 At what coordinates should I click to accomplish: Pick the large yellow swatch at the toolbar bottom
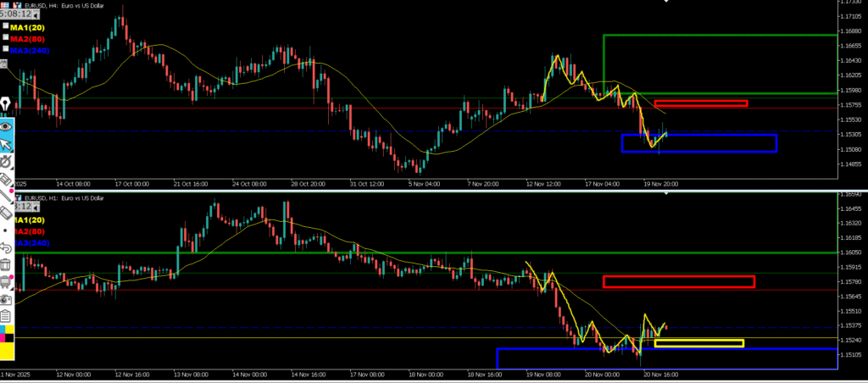click(x=7, y=350)
